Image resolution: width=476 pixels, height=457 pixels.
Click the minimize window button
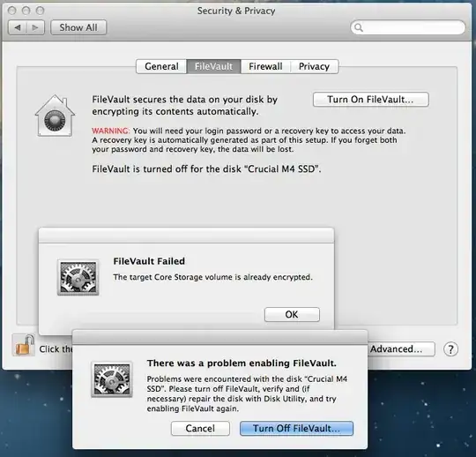26,11
